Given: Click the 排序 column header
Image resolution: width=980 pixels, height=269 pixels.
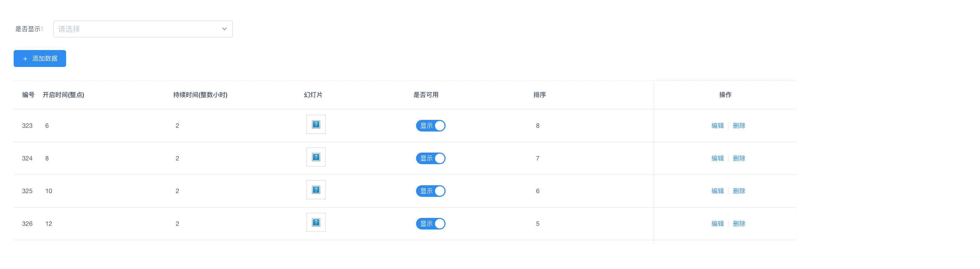Looking at the screenshot, I should (539, 95).
